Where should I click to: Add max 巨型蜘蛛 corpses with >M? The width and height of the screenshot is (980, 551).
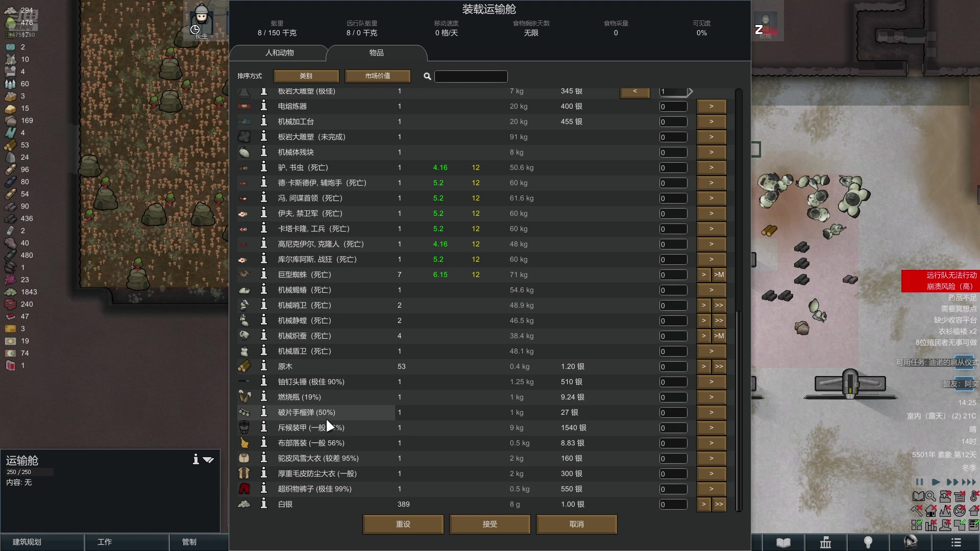pos(719,274)
